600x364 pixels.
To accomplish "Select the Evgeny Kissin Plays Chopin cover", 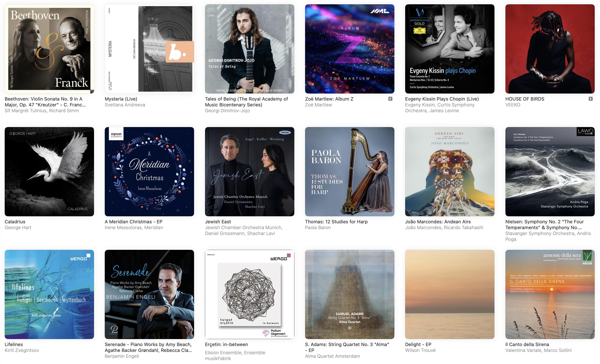I will [450, 49].
